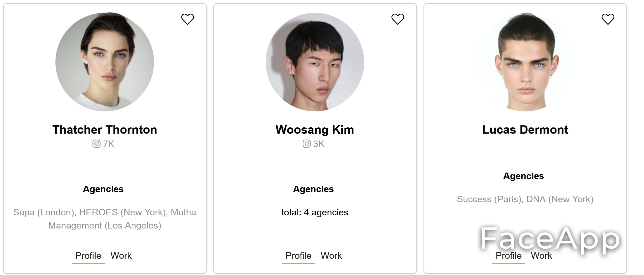Click the Thatcher Thornton name heading

pos(105,130)
